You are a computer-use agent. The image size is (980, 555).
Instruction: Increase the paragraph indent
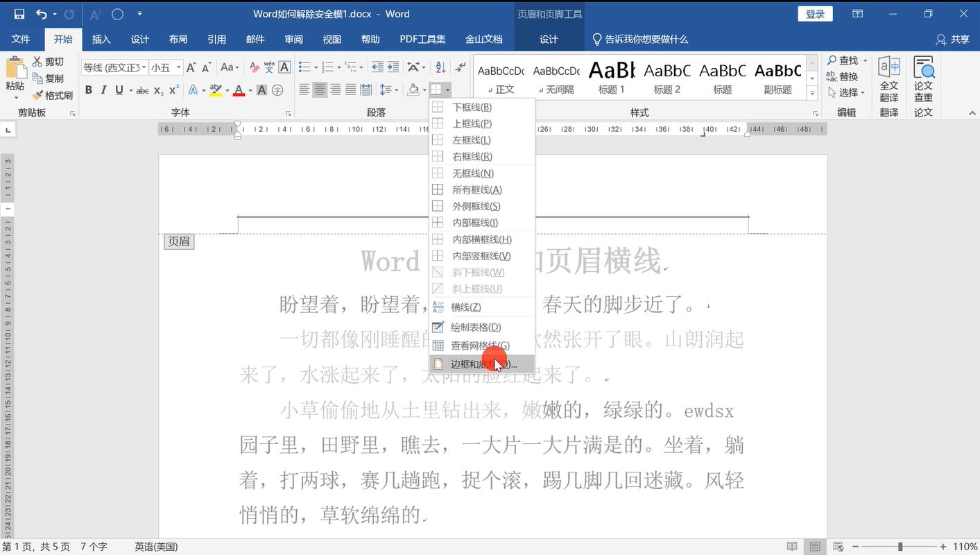[x=393, y=67]
